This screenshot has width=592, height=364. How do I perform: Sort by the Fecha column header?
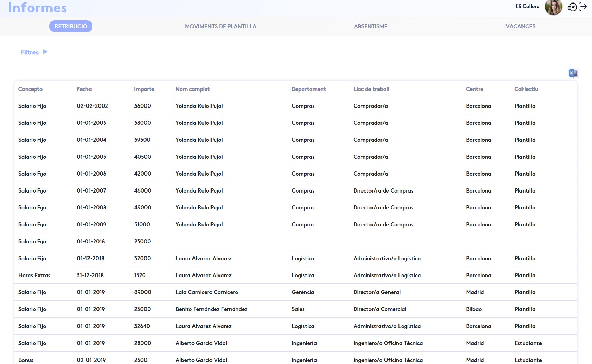(84, 89)
